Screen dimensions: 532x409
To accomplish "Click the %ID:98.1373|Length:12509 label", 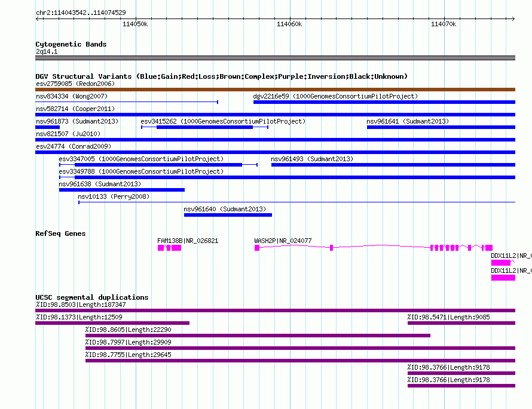I will [79, 317].
